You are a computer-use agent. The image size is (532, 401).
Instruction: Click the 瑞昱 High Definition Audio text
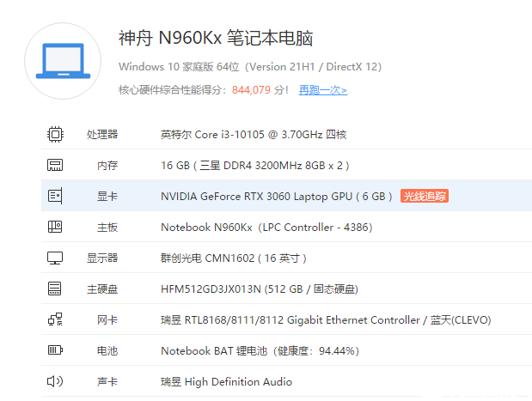tap(226, 381)
